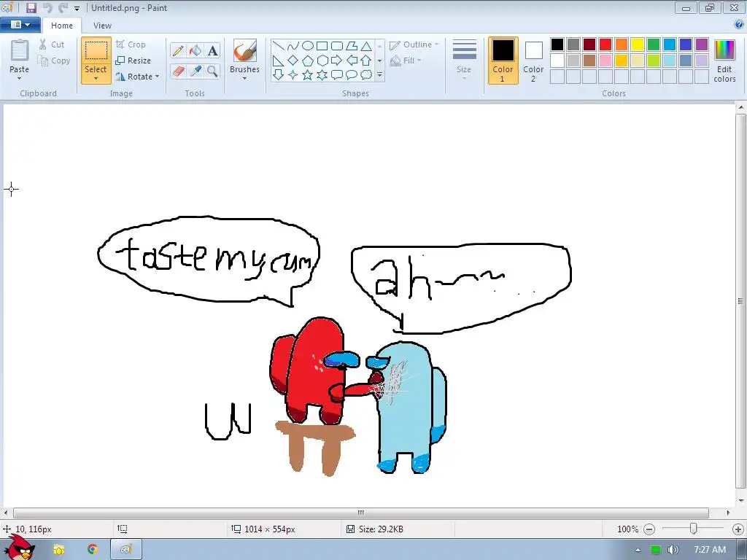Choose the Line shape

[x=278, y=46]
